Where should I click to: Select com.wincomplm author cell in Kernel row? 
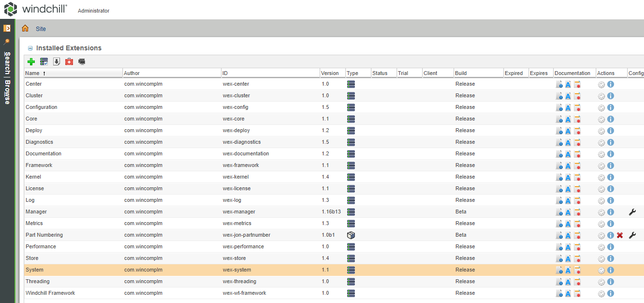coord(143,177)
